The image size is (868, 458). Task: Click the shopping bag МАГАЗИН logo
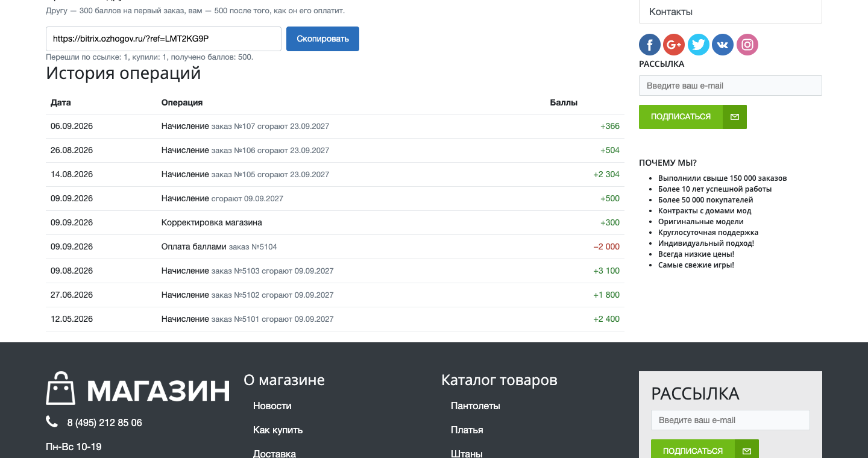click(138, 388)
